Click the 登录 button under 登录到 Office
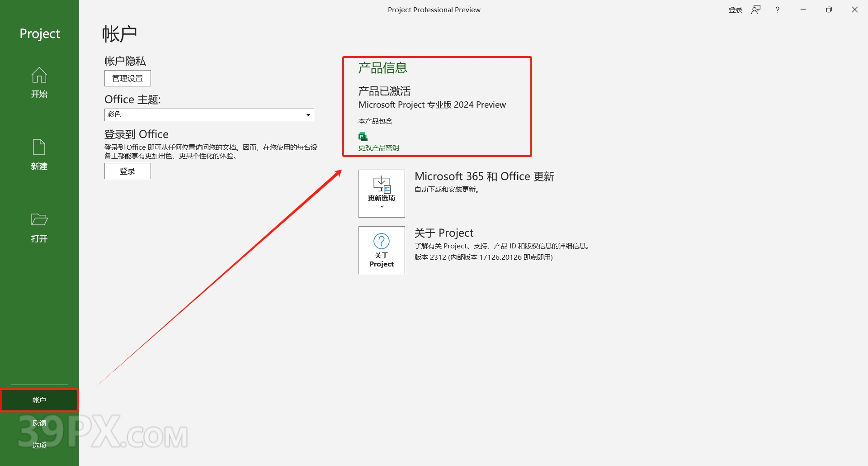This screenshot has width=868, height=466. 127,171
